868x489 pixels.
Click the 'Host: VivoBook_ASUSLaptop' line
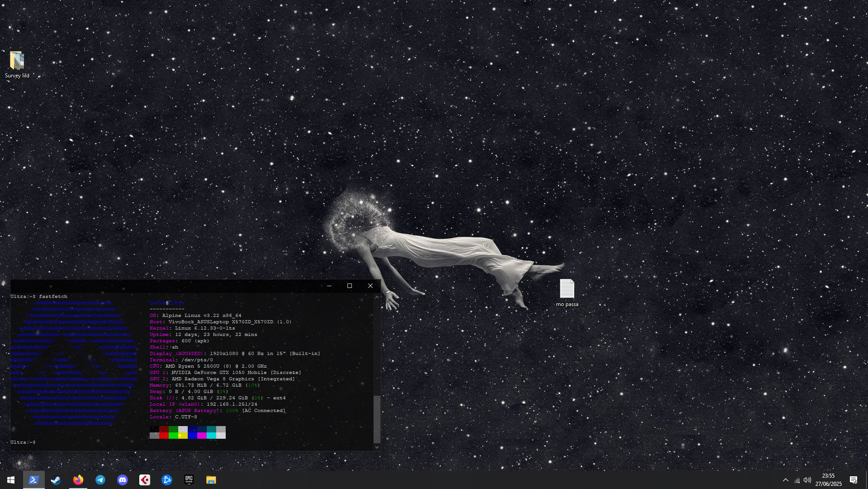(221, 322)
